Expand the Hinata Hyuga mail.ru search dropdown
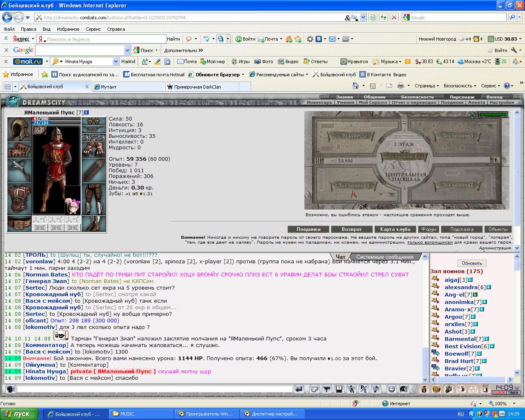The image size is (525, 420). 116,62
